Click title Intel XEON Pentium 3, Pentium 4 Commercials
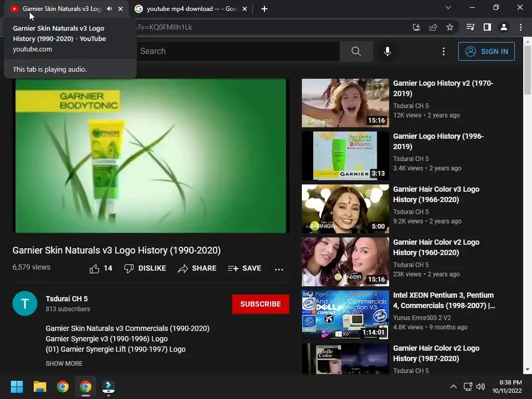Screen dimensions: 532x399 [444, 300]
